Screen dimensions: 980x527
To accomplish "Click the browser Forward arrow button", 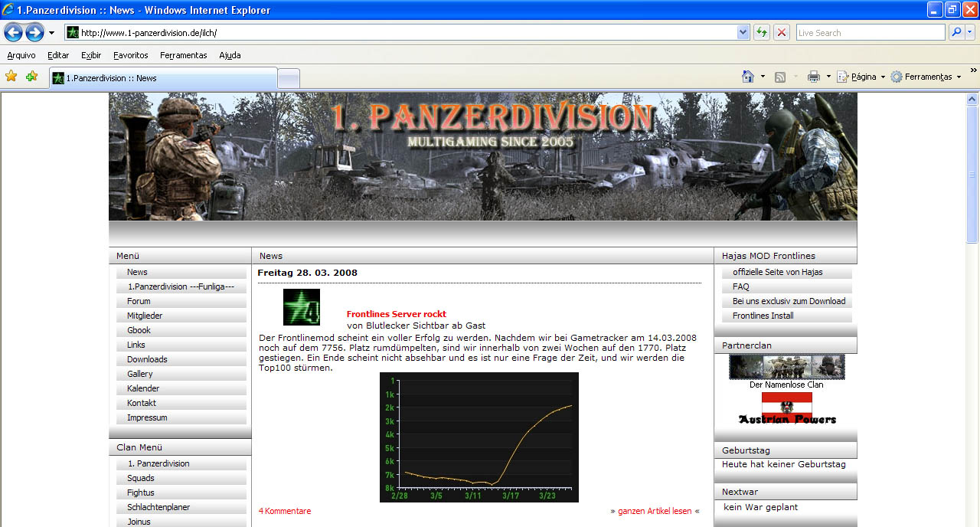I will pyautogui.click(x=34, y=32).
